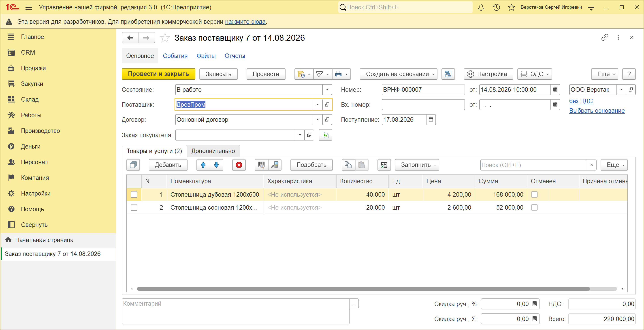
Task: Toggle Отменен checkbox for Столешница сосновая row
Action: pyautogui.click(x=534, y=207)
